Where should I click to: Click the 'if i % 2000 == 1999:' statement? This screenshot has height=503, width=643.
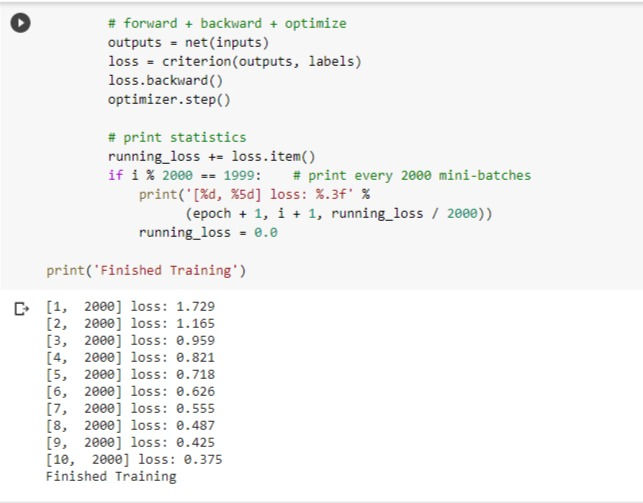(x=184, y=175)
